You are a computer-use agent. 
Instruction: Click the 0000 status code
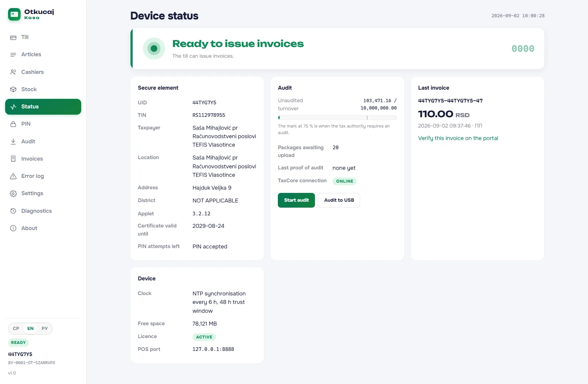pos(523,49)
